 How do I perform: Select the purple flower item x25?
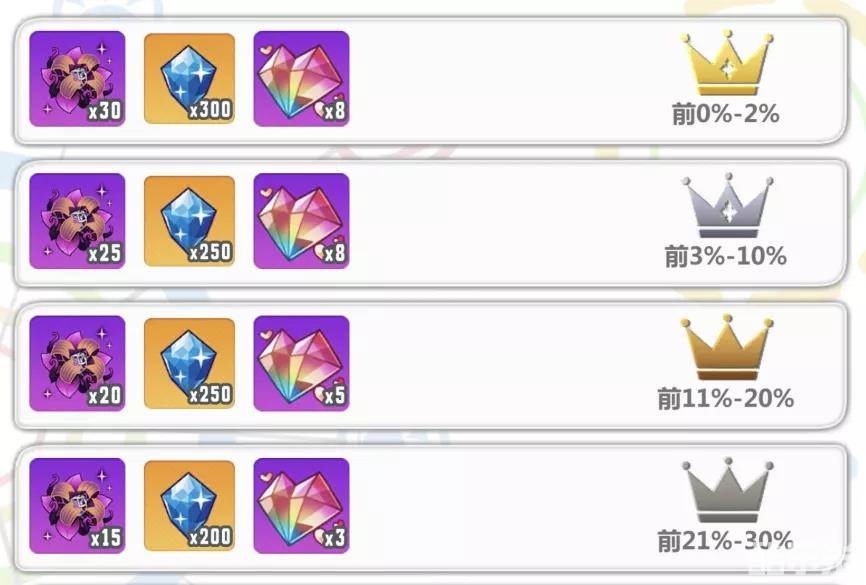[77, 221]
